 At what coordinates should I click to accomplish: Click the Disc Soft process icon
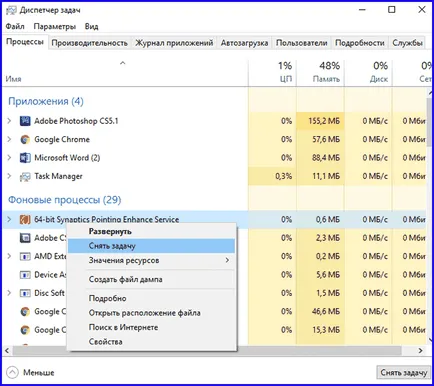coord(25,293)
